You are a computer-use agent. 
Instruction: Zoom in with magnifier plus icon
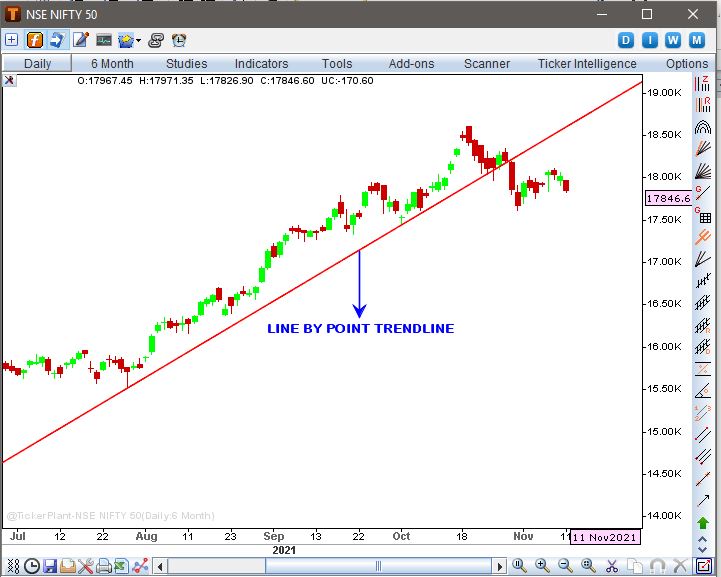[x=542, y=566]
